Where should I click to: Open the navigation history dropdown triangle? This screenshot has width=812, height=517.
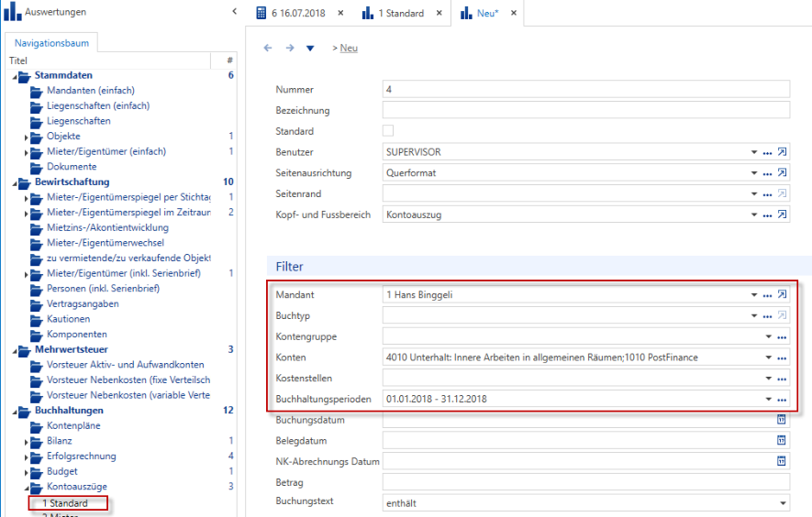310,49
